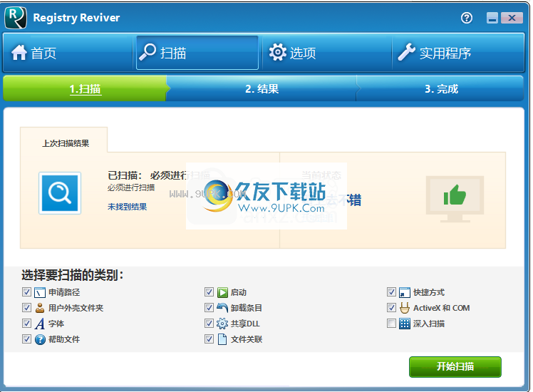The height and width of the screenshot is (392, 533).
Task: Click the green thumbs-up monitor icon
Action: [x=455, y=199]
